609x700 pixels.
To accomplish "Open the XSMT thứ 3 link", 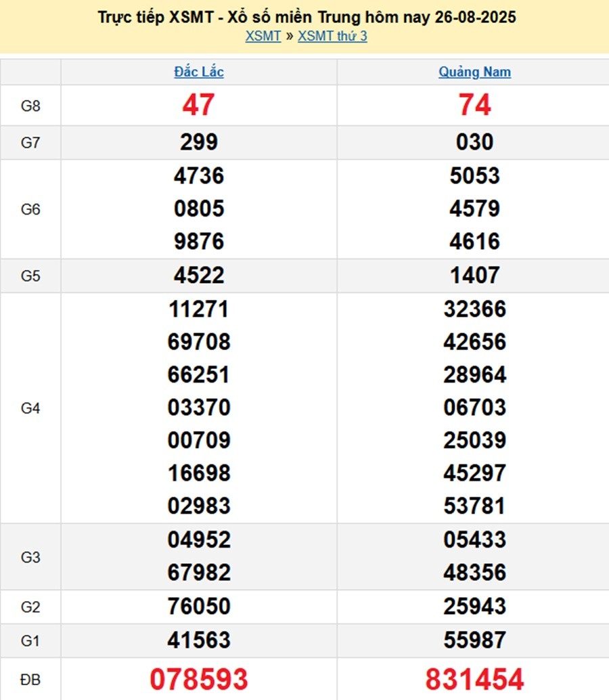I will [x=332, y=37].
